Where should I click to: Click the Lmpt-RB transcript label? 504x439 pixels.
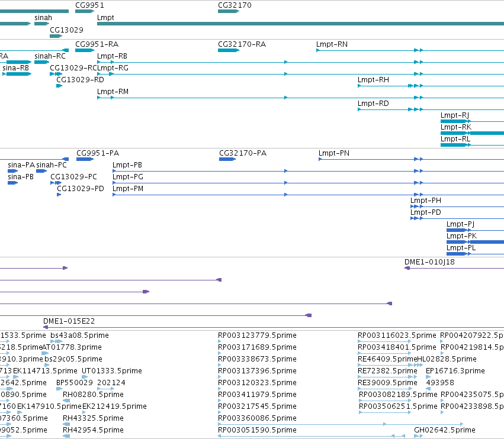click(x=112, y=56)
